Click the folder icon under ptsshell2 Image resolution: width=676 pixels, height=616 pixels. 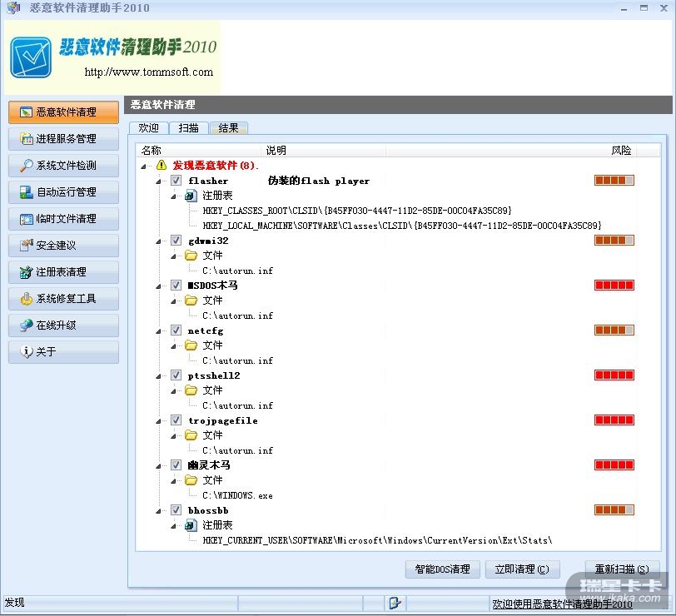[x=191, y=390]
